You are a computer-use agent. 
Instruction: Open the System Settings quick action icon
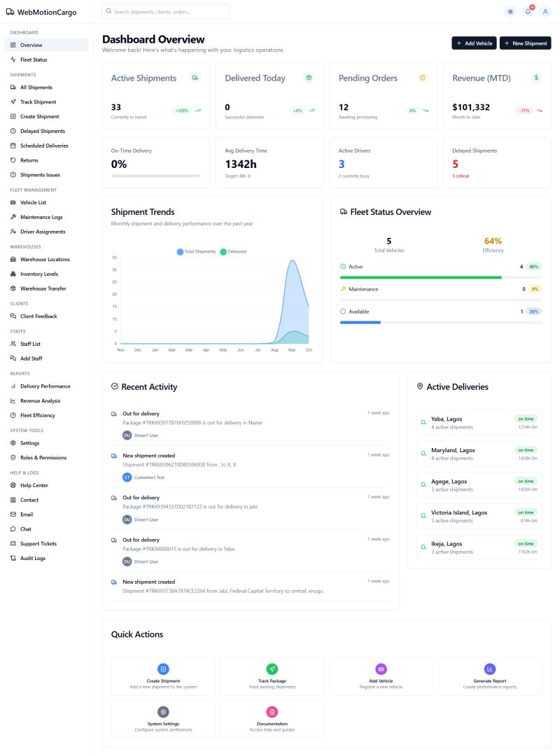pos(163,712)
